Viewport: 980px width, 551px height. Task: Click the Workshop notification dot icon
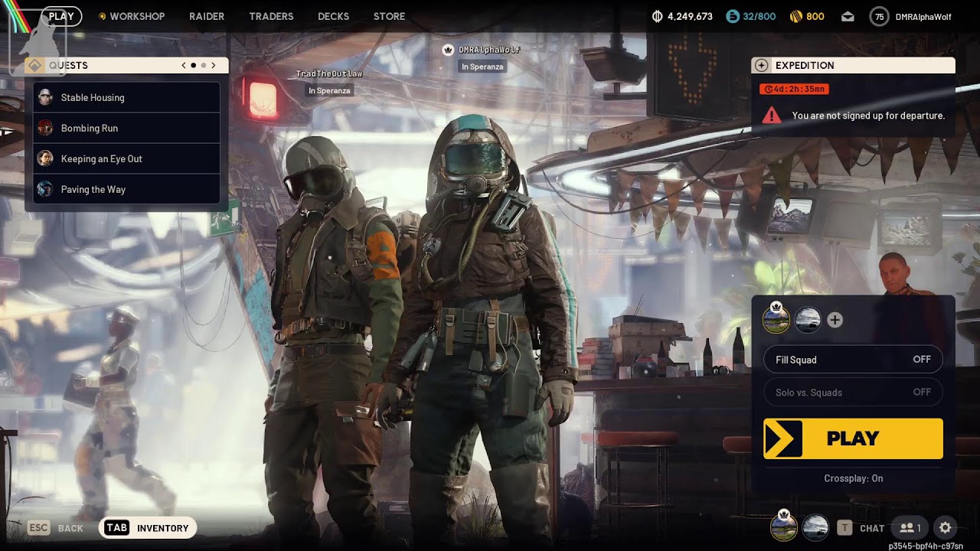(x=102, y=16)
